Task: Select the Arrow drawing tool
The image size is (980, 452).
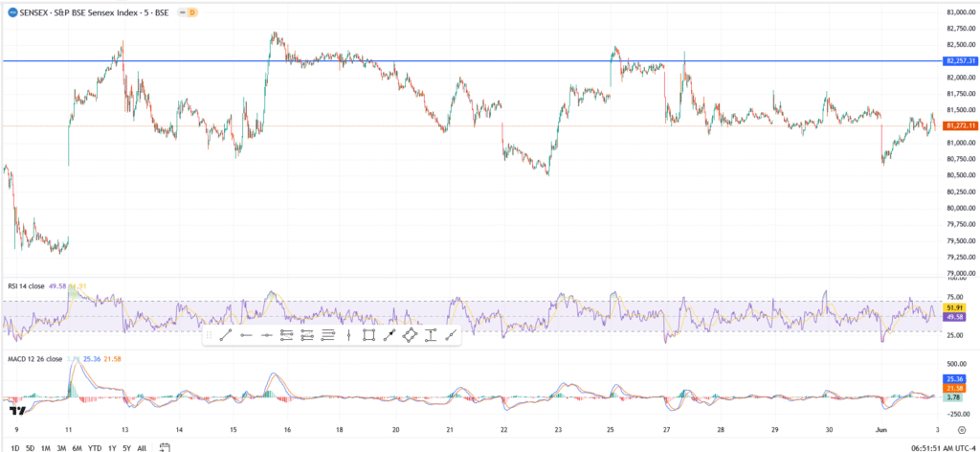Action: 390,335
